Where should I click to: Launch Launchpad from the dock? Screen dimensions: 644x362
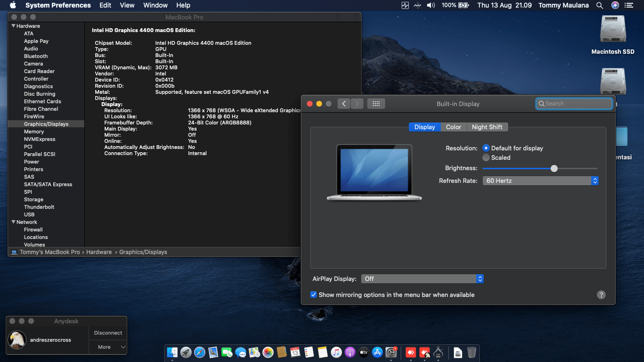186,352
